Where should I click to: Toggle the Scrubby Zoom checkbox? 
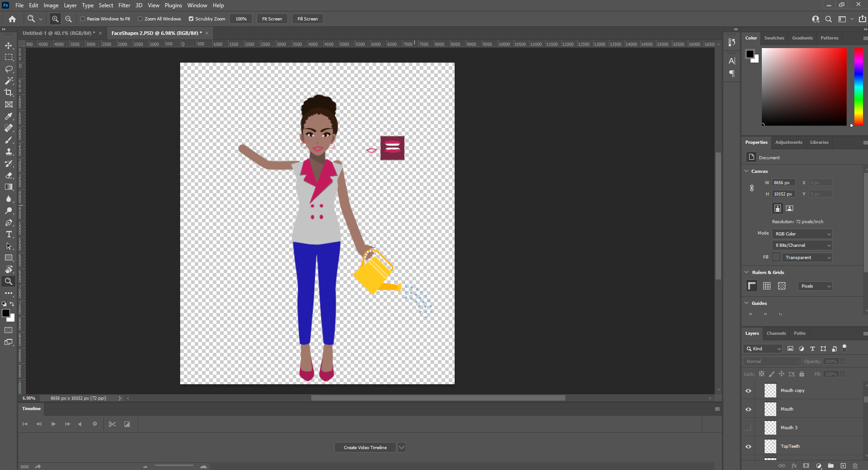pos(191,19)
